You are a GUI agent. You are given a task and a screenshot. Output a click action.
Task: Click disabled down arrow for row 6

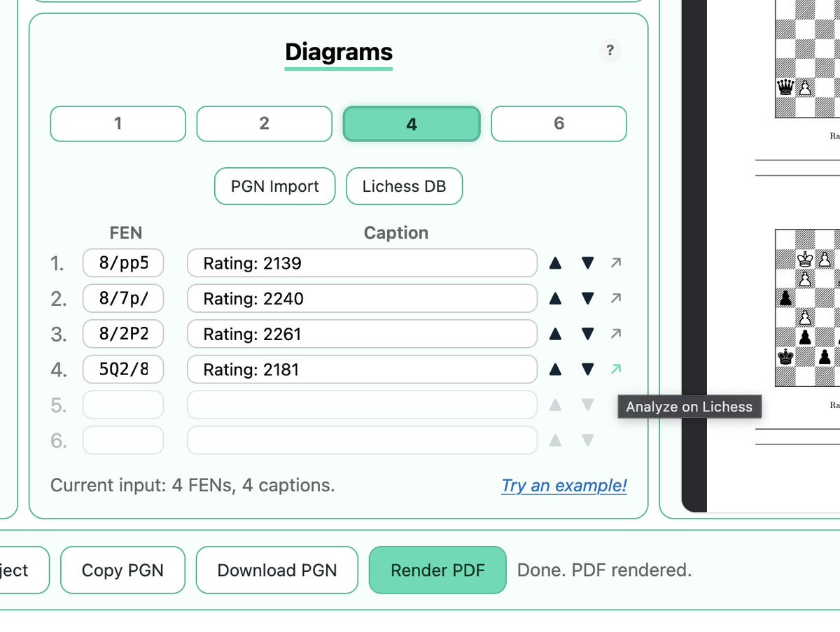tap(588, 440)
